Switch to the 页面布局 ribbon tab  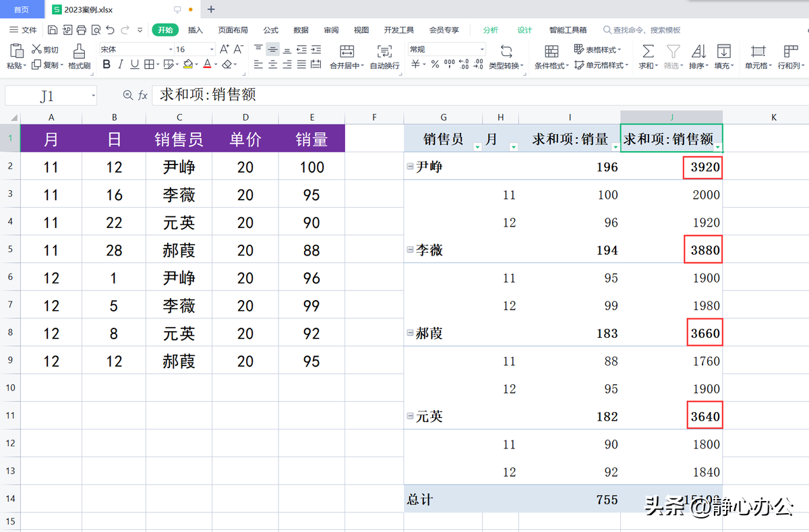pos(233,30)
